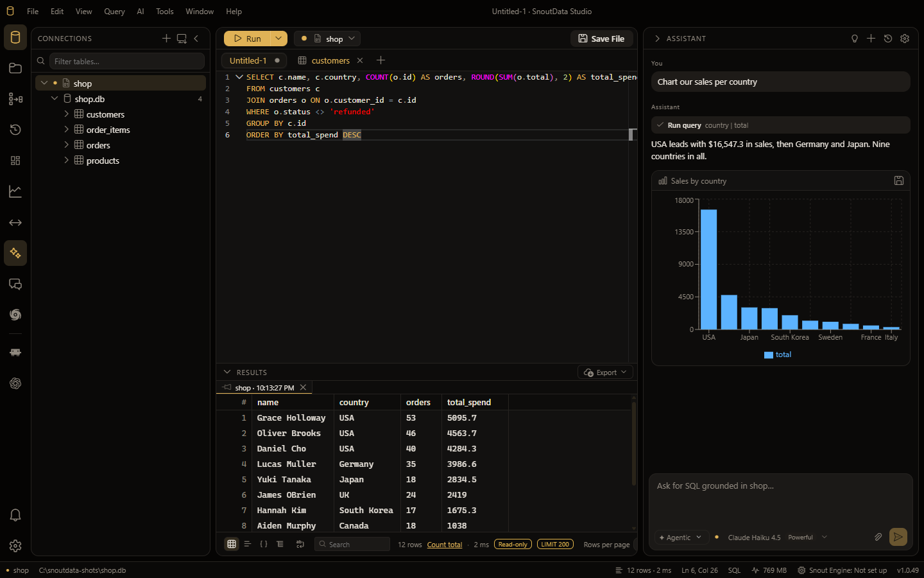Viewport: 924px width, 578px height.
Task: Start a new assistant chat with plus
Action: point(871,39)
